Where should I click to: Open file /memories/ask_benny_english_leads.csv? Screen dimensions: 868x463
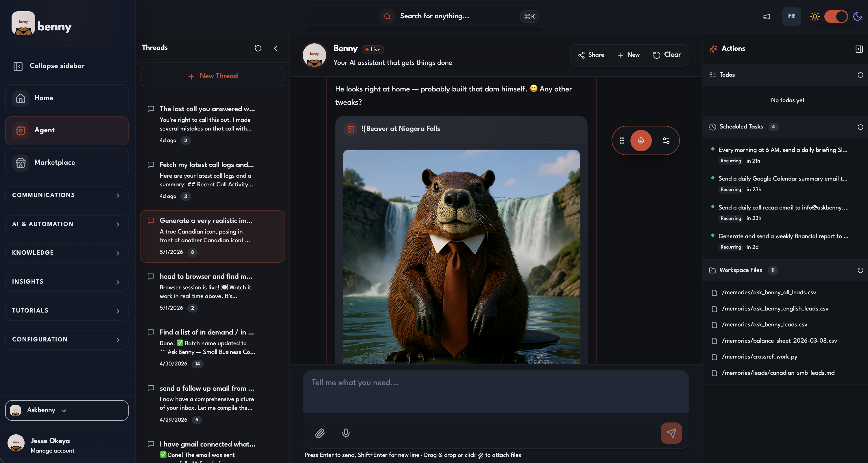pos(775,309)
